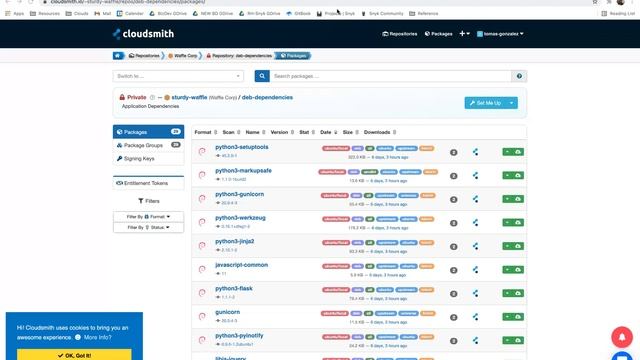Sort packages by Downloads column
Image resolution: width=640 pixels, height=360 pixels.
pos(380,132)
